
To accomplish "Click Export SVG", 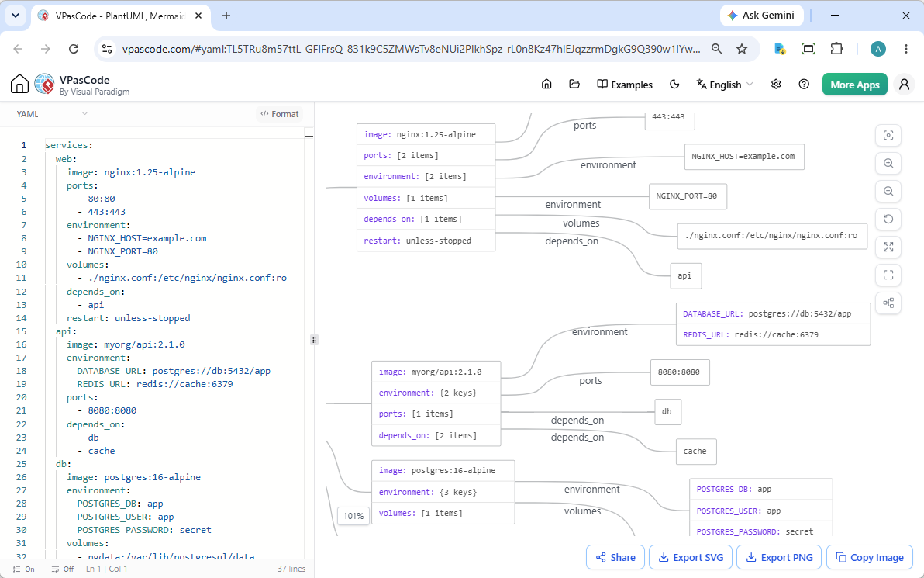I will coord(691,557).
